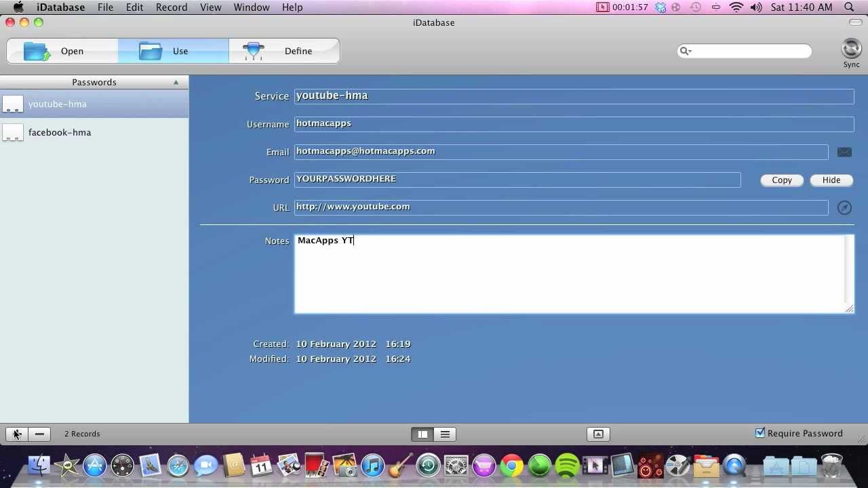Open the Apple menu

coord(18,7)
